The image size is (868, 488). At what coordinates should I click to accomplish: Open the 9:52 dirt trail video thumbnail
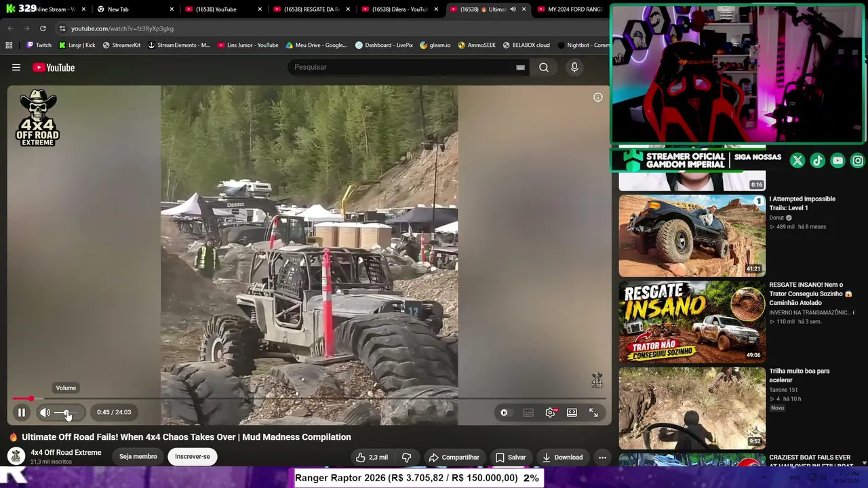pyautogui.click(x=692, y=408)
